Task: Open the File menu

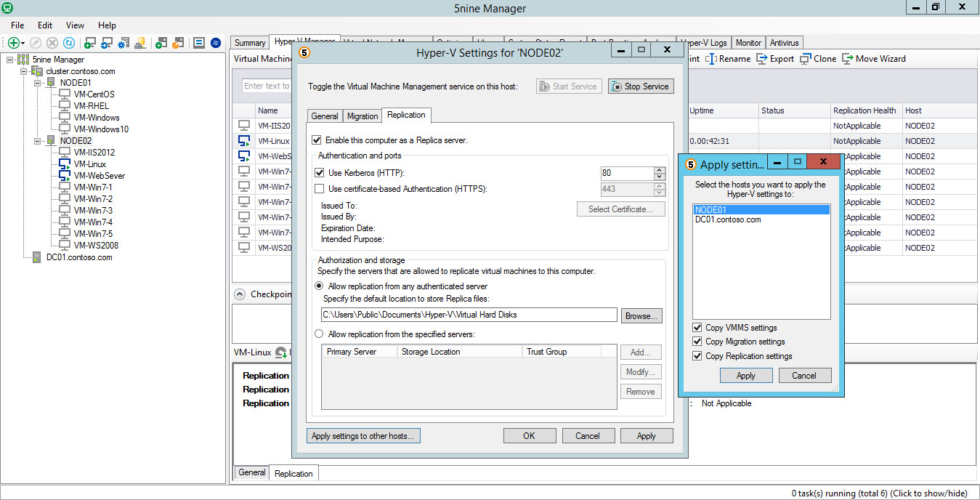Action: coord(17,25)
